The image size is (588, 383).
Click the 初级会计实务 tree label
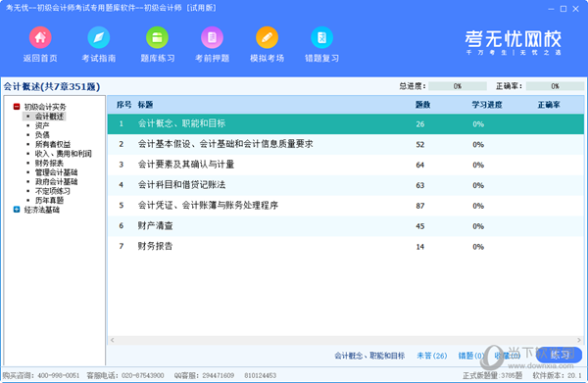pyautogui.click(x=45, y=107)
